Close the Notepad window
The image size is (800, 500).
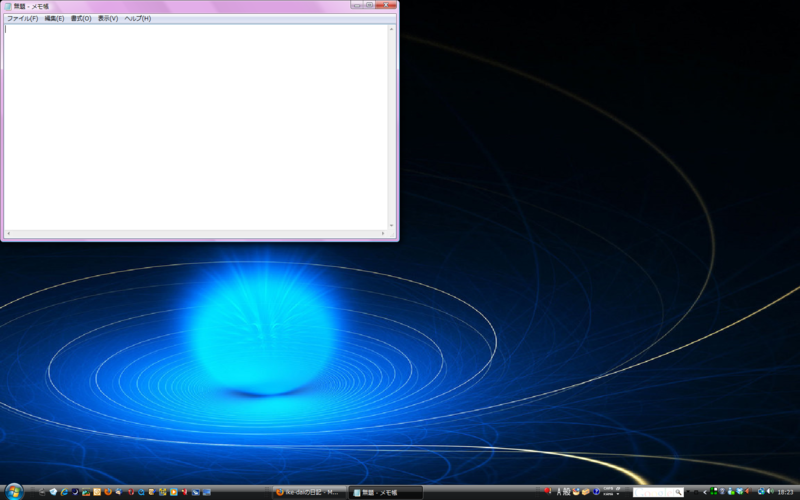tap(386, 5)
